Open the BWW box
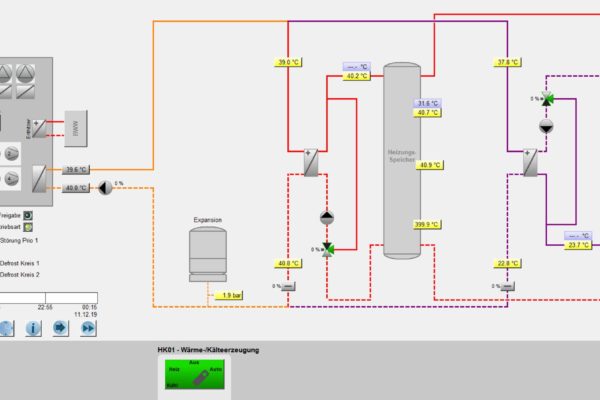Image resolution: width=600 pixels, height=400 pixels. point(76,129)
